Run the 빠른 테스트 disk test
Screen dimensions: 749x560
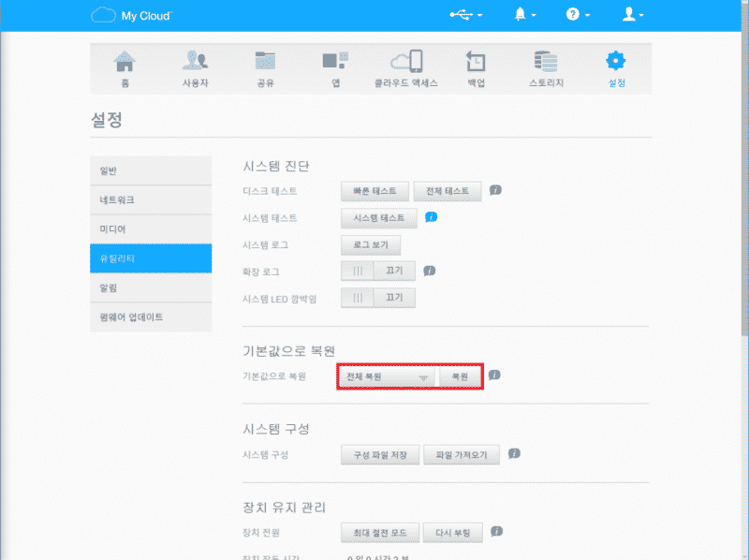pos(375,191)
